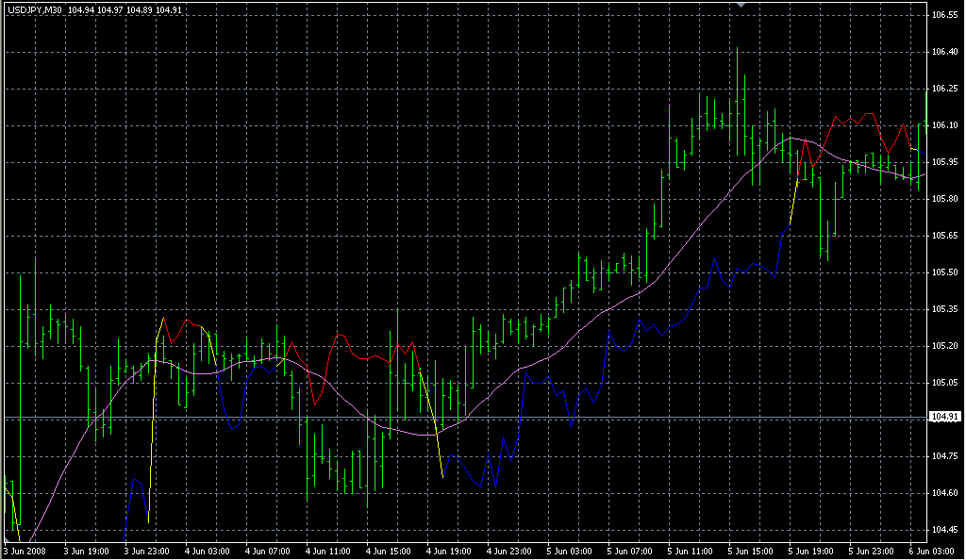The image size is (966, 560).
Task: Click the 4 Jun 19:00 time label
Action: click(x=450, y=552)
